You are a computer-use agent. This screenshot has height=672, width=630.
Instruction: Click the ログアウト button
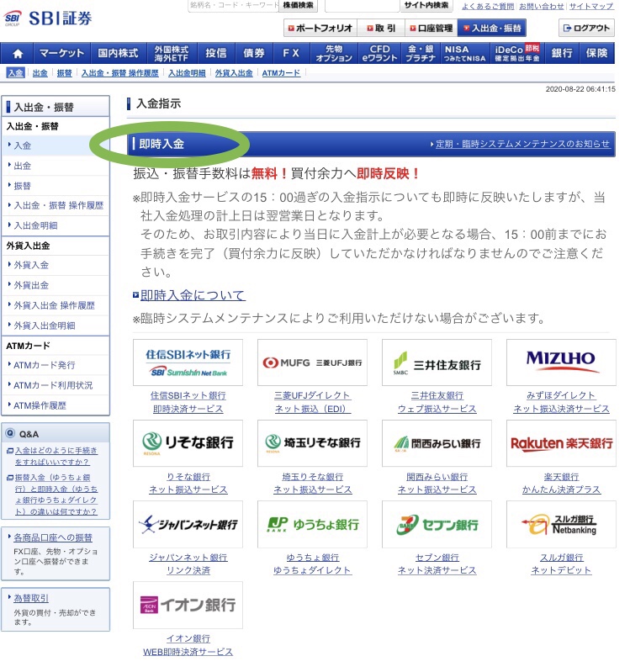coord(586,29)
